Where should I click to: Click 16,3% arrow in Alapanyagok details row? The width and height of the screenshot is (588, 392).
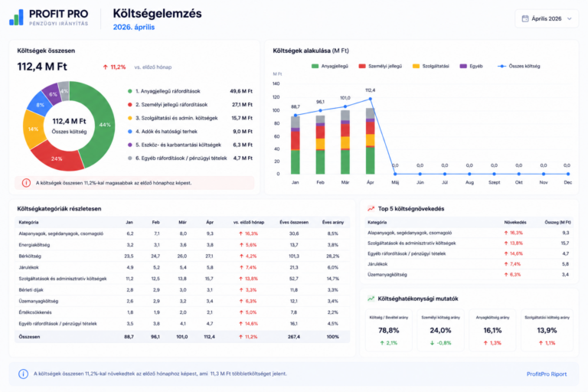tap(240, 234)
